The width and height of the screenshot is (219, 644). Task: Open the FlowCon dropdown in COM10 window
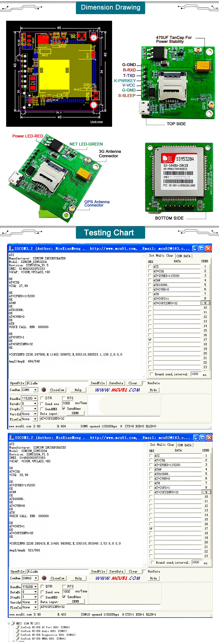(36, 607)
